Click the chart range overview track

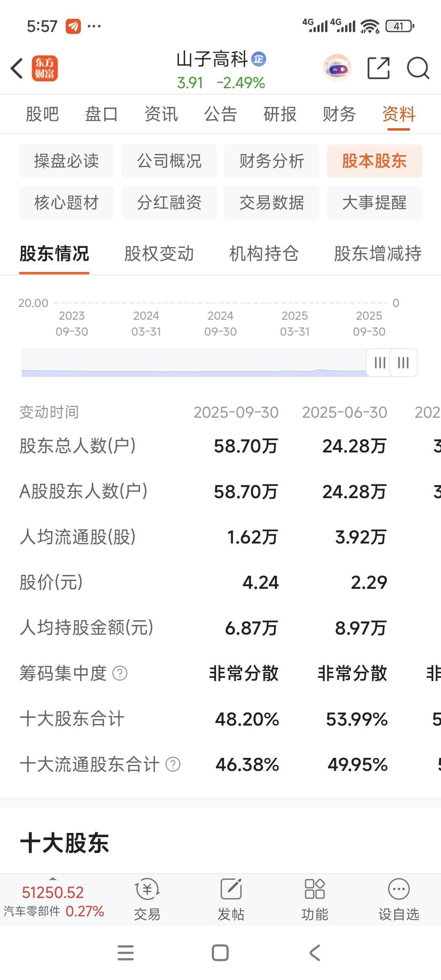[x=194, y=363]
